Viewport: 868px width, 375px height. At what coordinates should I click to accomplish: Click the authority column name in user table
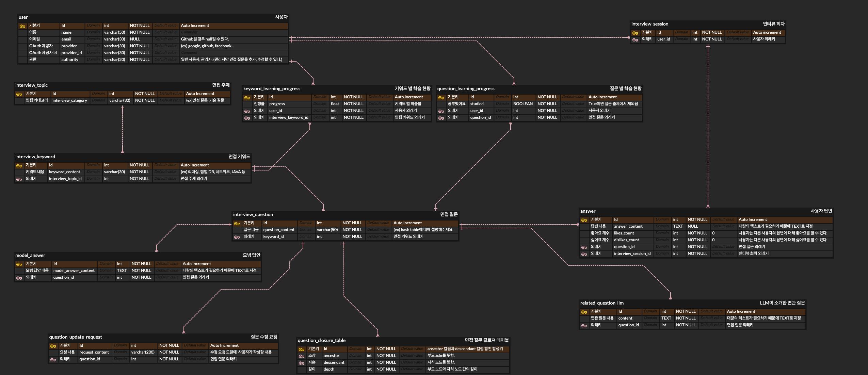coord(69,60)
